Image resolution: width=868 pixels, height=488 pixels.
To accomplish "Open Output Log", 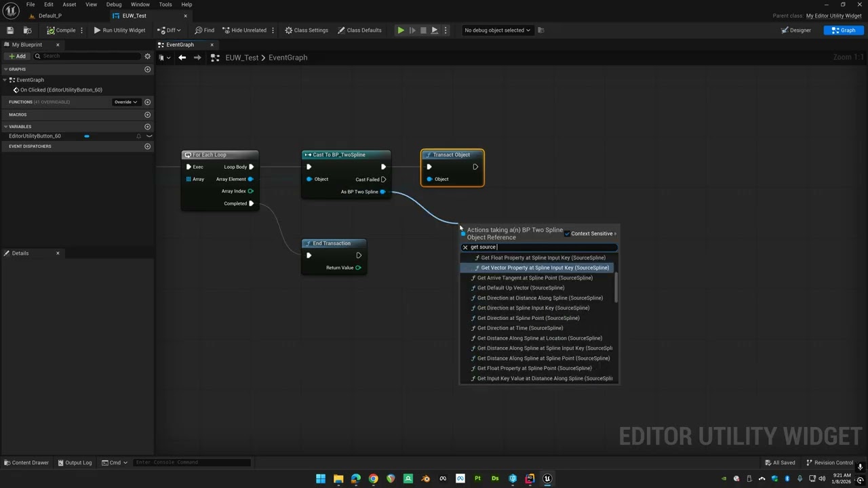I will click(75, 463).
